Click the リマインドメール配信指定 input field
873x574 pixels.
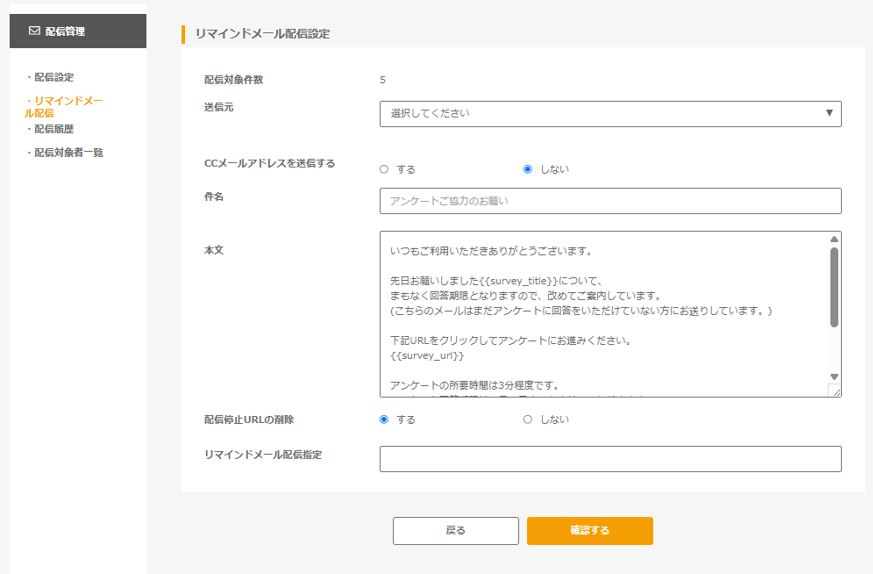coord(610,459)
